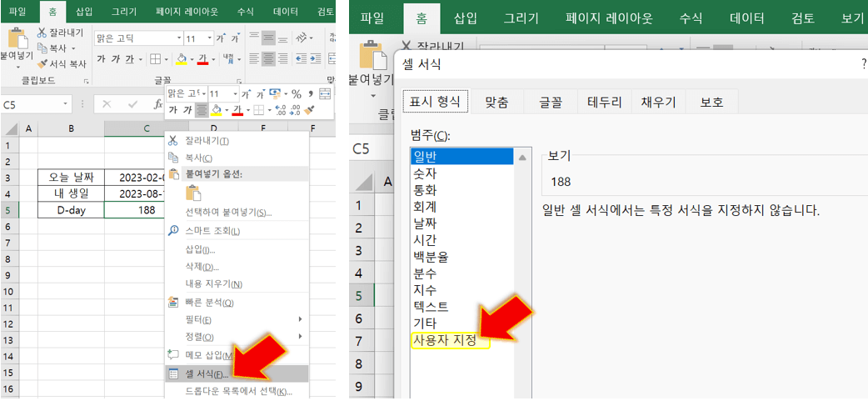Expand the Paste (붙여넣기) dropdown arrow below the icon

(x=17, y=67)
